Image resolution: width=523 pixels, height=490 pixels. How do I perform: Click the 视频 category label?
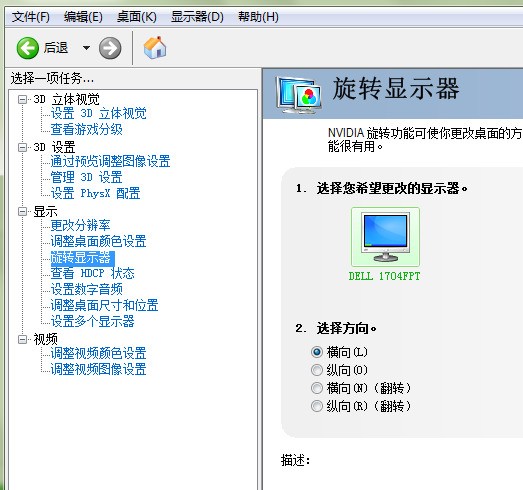point(45,340)
